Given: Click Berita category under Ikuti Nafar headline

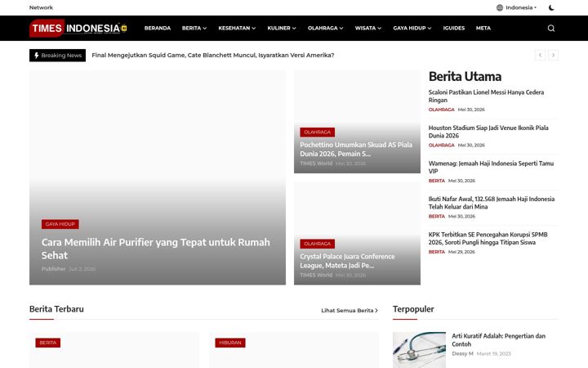Looking at the screenshot, I should (x=436, y=217).
